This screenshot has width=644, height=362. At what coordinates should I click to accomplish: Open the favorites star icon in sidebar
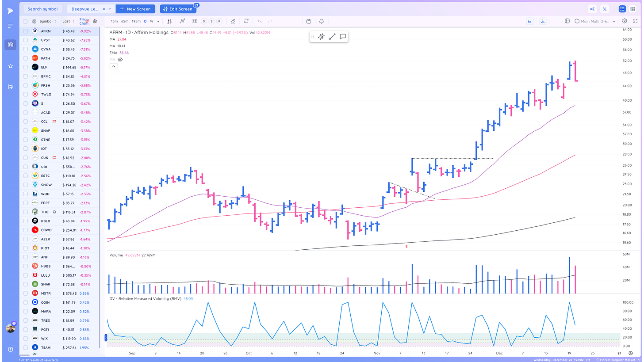click(x=10, y=66)
